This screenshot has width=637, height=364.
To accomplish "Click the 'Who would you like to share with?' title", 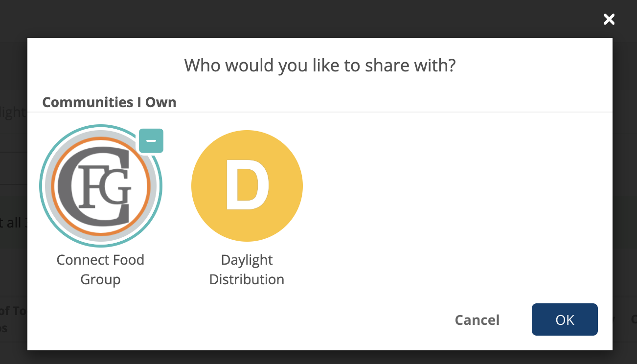I will click(319, 65).
